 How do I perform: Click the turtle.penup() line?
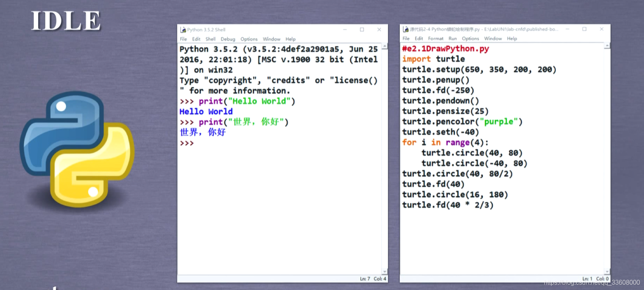coord(436,80)
